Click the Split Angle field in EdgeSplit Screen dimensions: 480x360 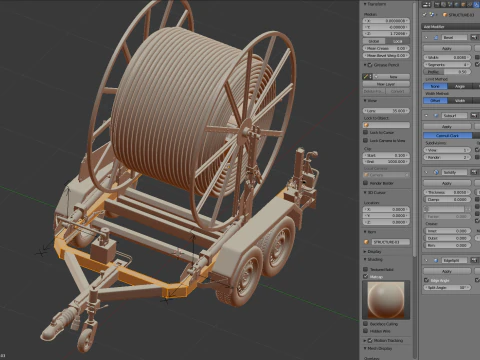pos(447,287)
